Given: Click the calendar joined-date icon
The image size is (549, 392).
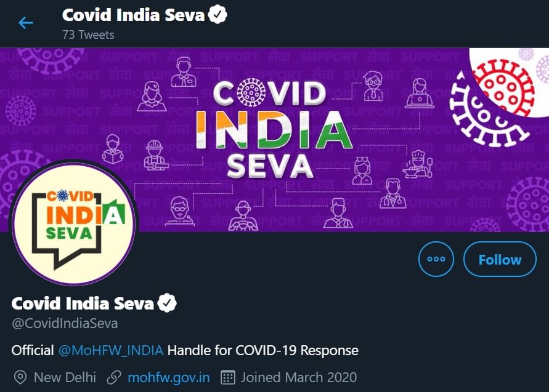Looking at the screenshot, I should tap(228, 378).
